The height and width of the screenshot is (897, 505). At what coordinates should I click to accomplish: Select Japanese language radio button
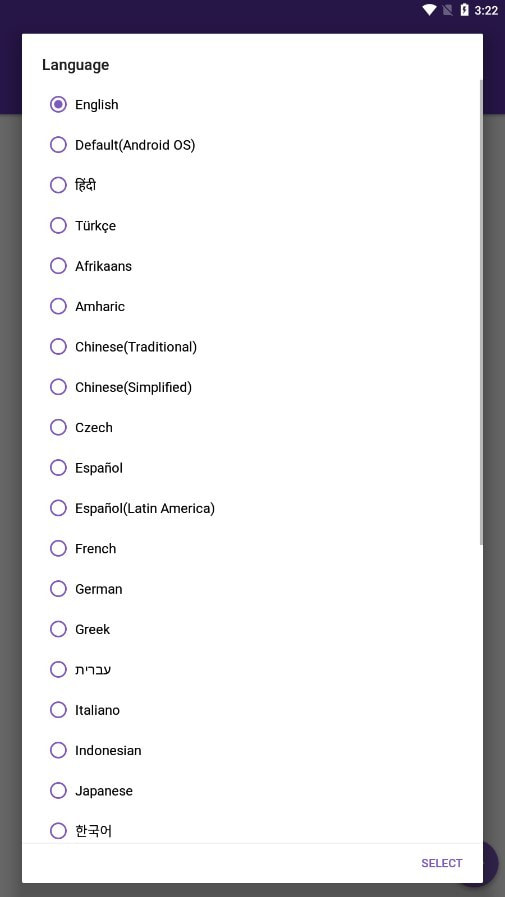58,791
